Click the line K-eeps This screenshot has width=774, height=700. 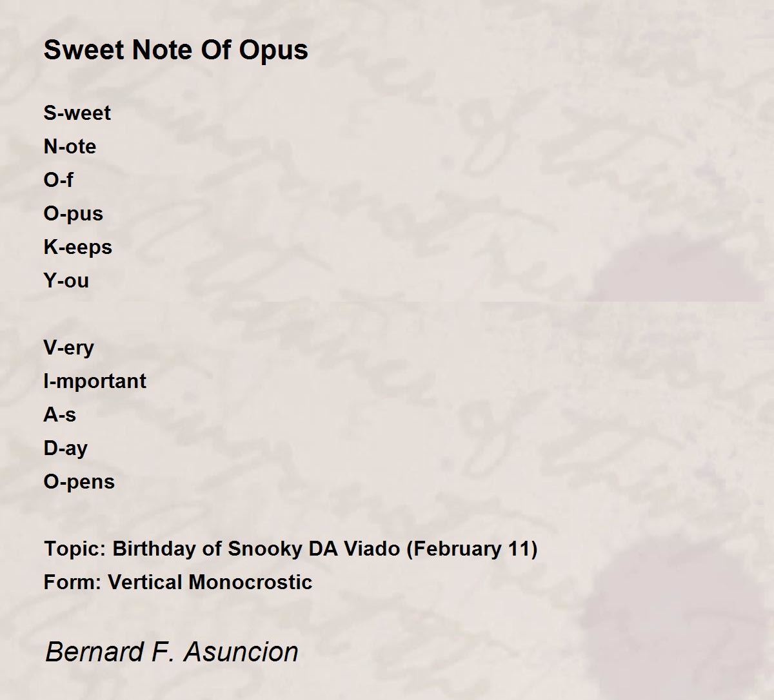77,248
